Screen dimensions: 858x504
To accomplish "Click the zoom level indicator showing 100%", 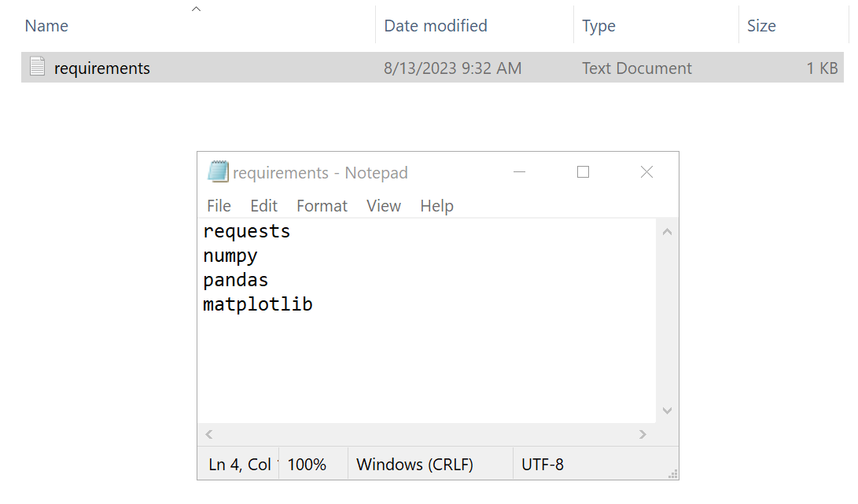I will click(x=308, y=464).
